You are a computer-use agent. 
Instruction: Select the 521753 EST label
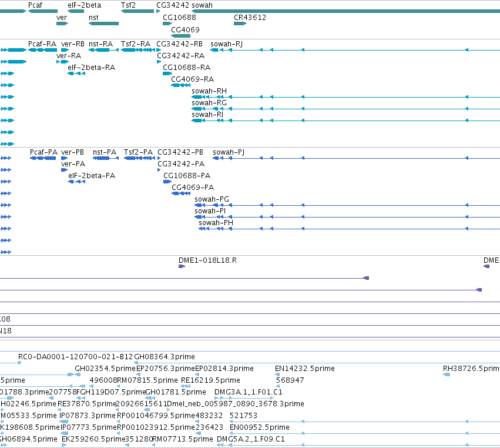[x=243, y=416]
